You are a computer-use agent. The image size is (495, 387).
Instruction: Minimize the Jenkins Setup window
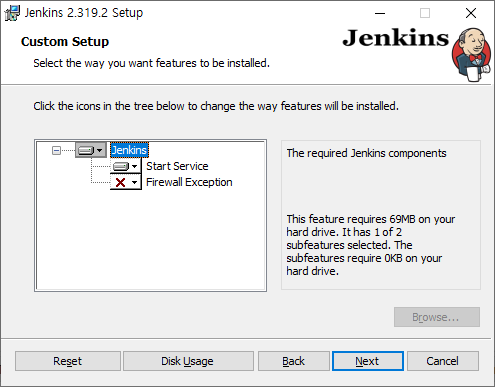(x=380, y=13)
